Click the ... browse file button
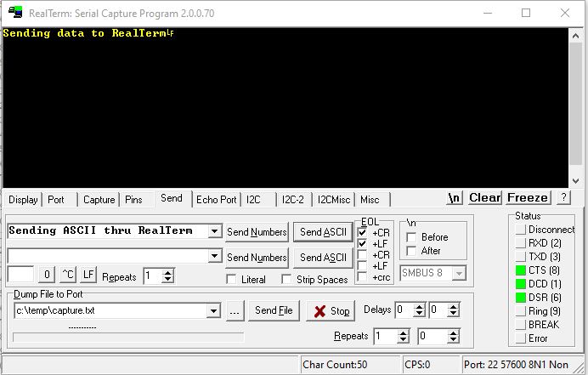 (x=235, y=311)
